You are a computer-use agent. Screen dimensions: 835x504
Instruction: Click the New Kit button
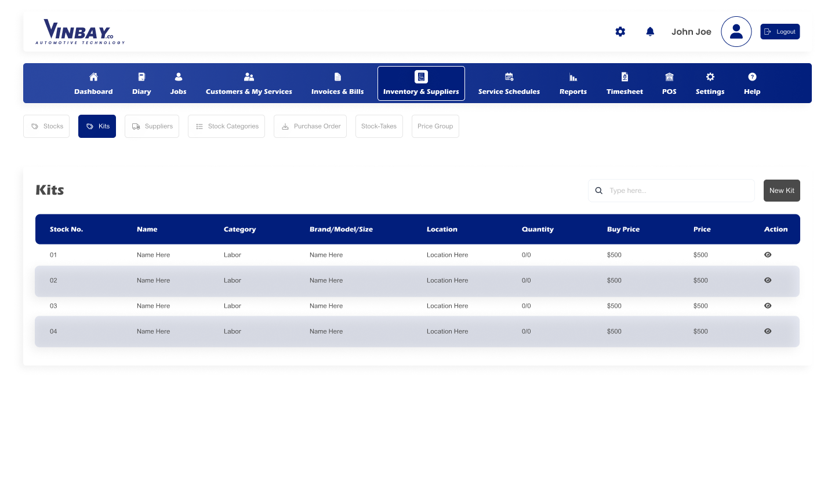[782, 191]
